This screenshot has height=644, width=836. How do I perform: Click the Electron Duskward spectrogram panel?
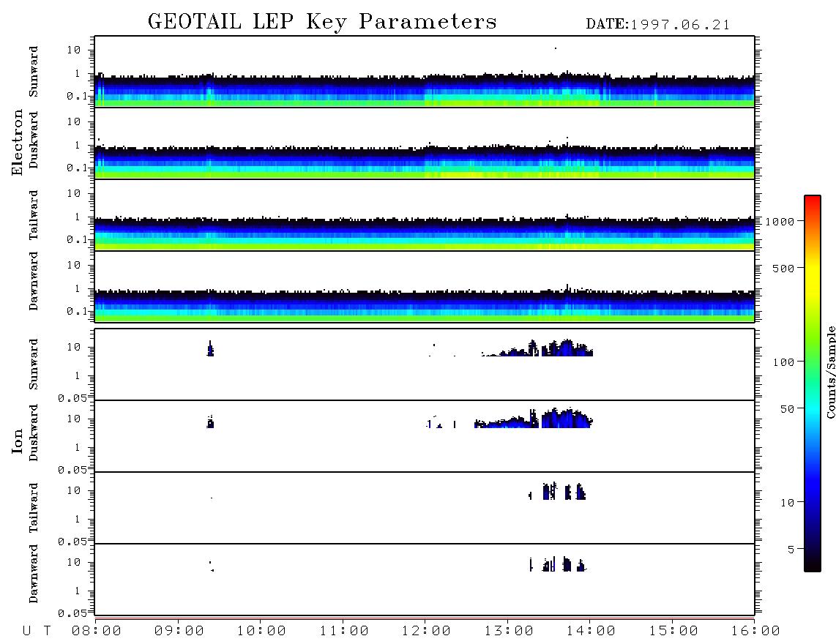coord(425,143)
